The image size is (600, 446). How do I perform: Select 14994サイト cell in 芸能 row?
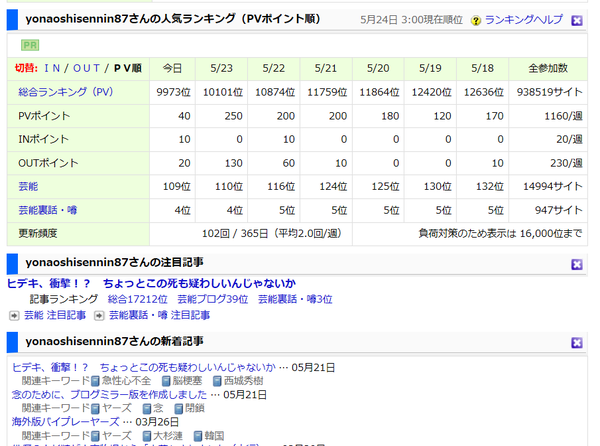click(x=548, y=186)
